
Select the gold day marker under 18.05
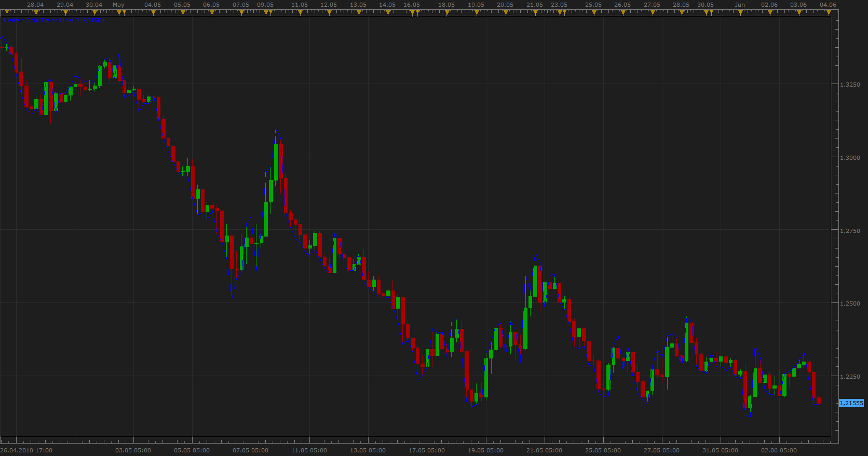click(x=447, y=12)
